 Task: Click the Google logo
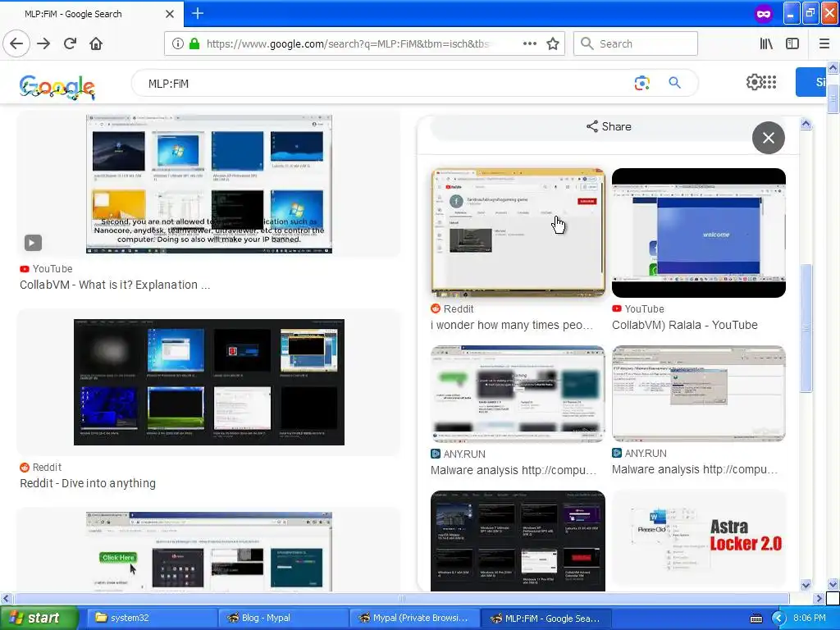click(57, 86)
